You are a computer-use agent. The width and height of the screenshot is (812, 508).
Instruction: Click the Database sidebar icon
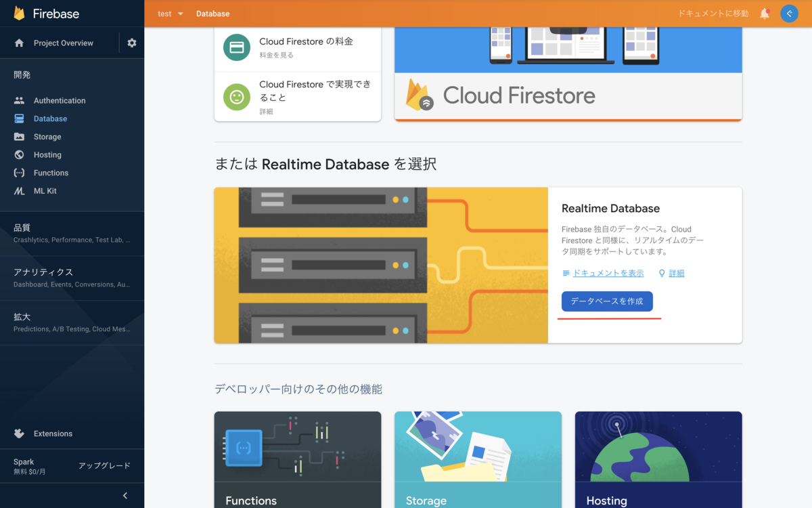(19, 119)
